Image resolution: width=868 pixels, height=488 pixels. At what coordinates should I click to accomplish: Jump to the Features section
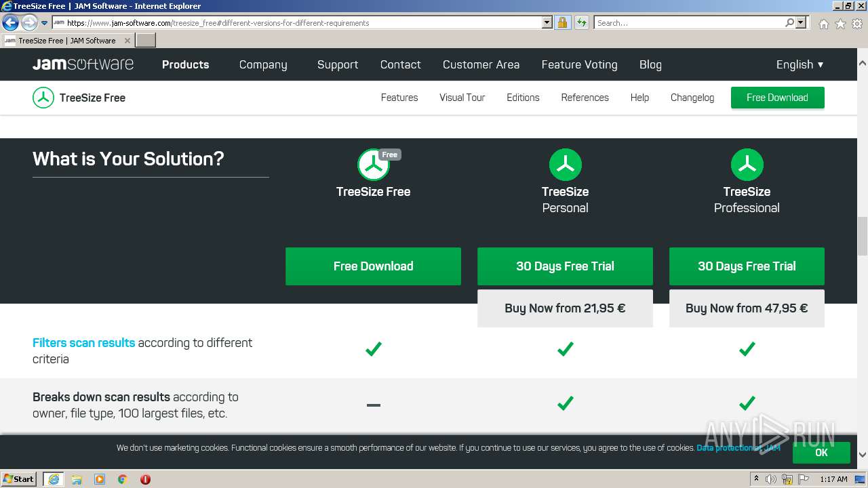(x=399, y=98)
